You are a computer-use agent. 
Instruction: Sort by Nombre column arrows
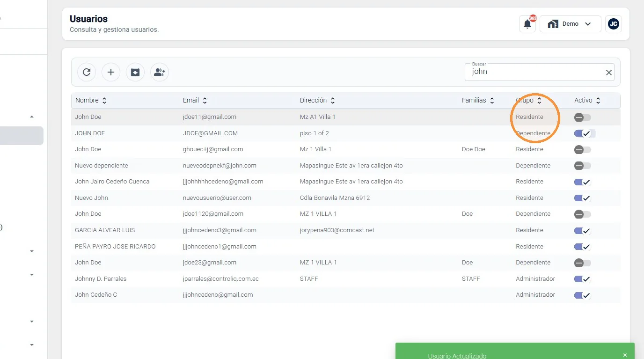click(x=104, y=101)
